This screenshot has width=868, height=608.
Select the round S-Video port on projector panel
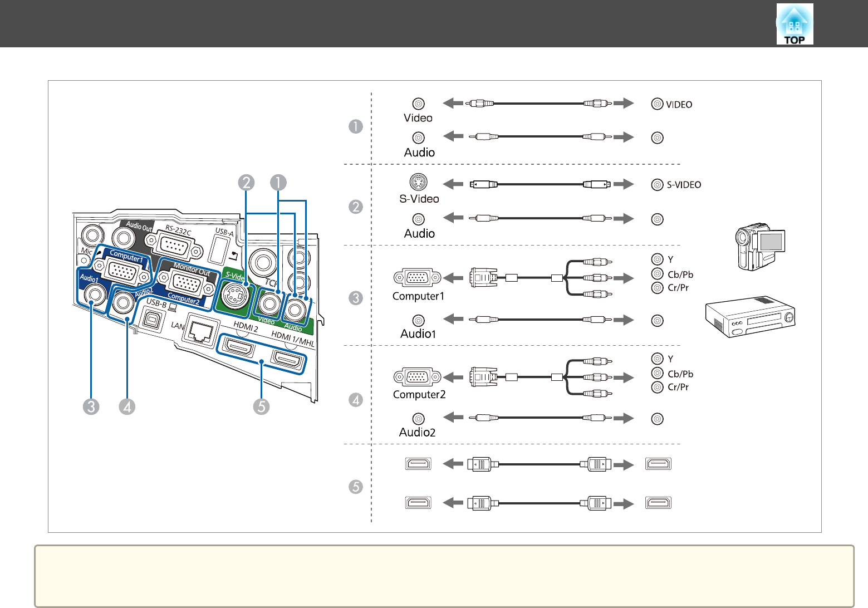[x=234, y=296]
